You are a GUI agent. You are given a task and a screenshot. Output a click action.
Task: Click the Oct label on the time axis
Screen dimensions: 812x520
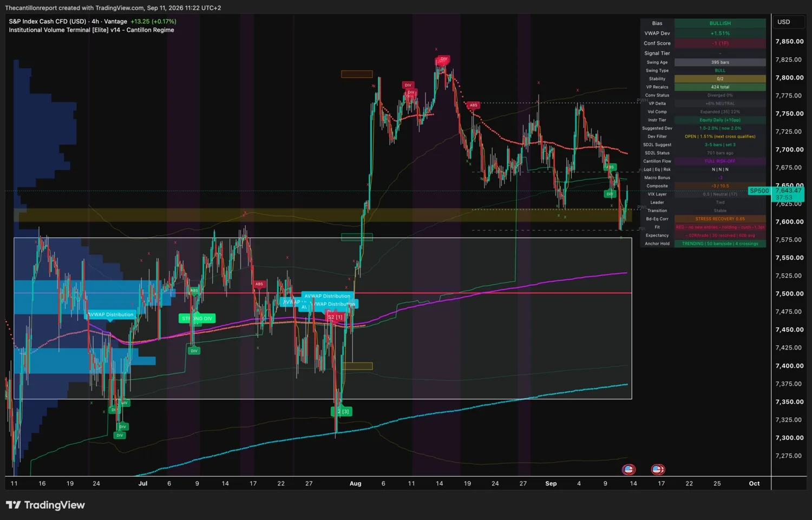[x=754, y=483]
